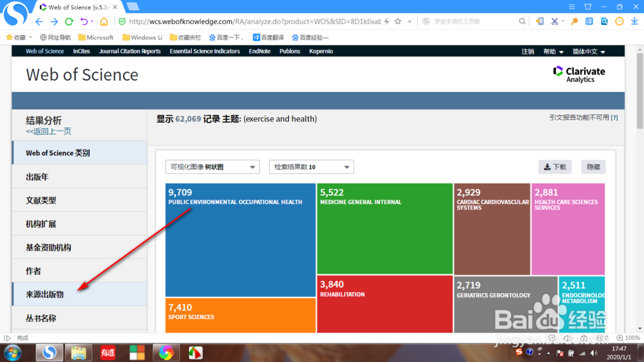Click the <<返回上一页 link
Screen dimensions: 644x362
48,131
